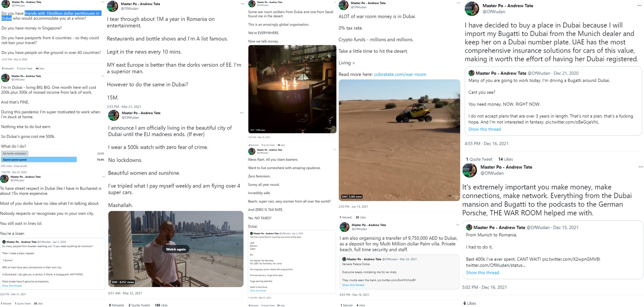
Task: Open the 2 Quote Tweets list on Mar 22 tweet
Action: (139, 305)
